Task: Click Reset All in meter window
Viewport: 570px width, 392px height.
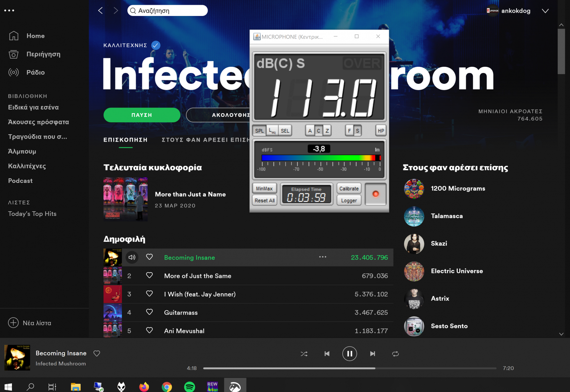Action: click(264, 200)
